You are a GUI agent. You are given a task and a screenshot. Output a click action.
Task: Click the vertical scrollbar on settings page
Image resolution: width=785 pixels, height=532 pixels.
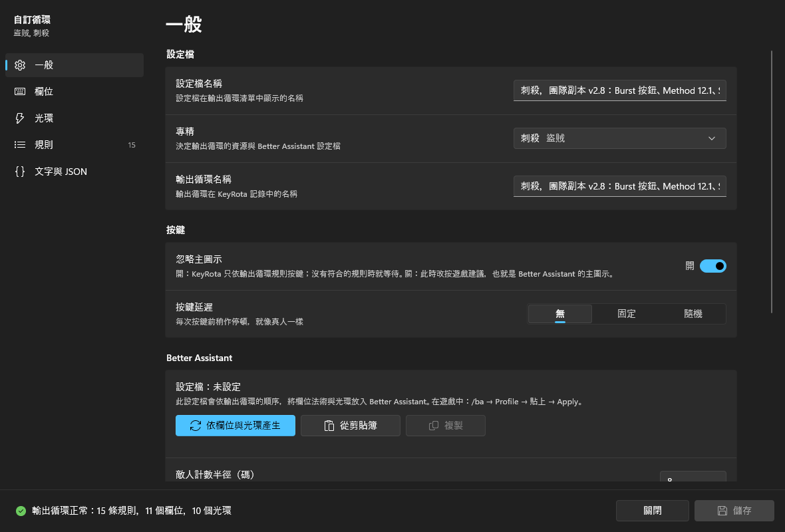[x=772, y=182]
